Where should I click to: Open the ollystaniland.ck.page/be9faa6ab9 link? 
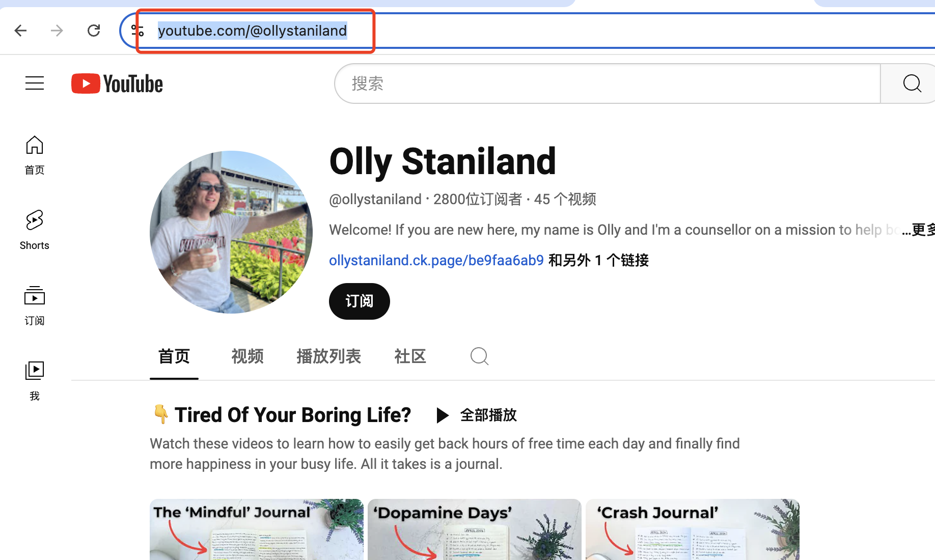(x=436, y=260)
